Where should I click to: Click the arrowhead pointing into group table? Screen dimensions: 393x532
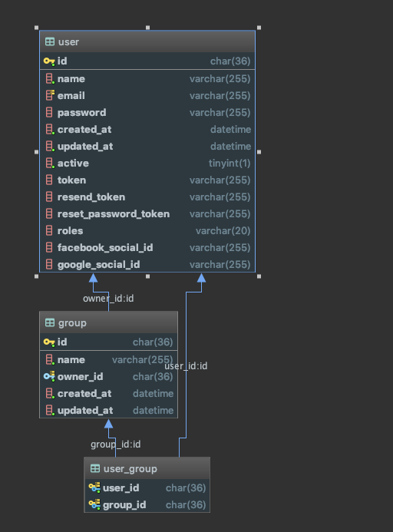pos(108,424)
